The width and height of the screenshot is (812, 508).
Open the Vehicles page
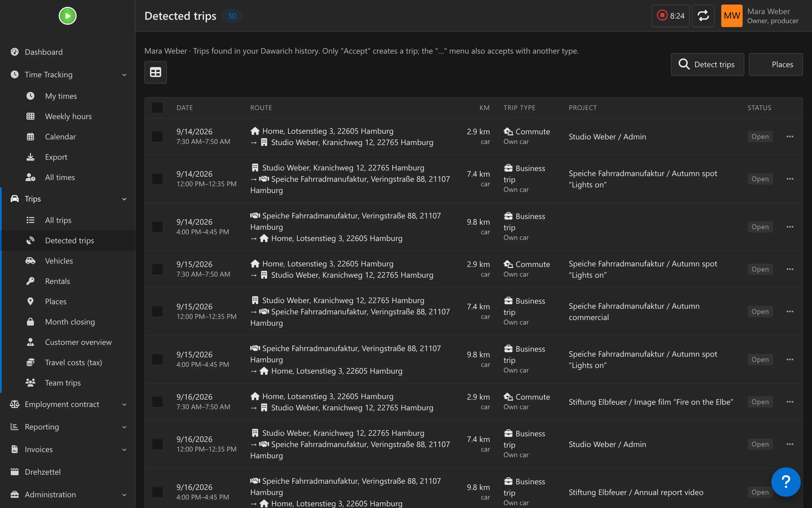[67, 261]
